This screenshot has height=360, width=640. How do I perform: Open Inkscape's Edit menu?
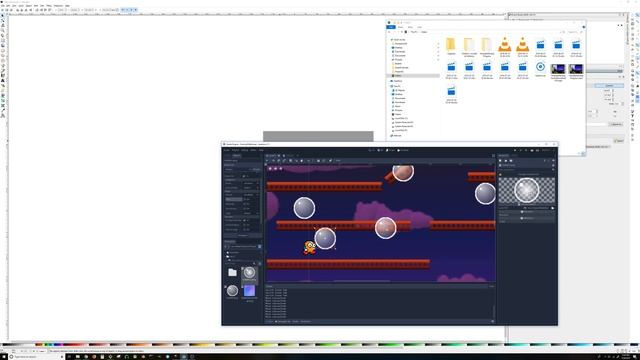pyautogui.click(x=8, y=6)
